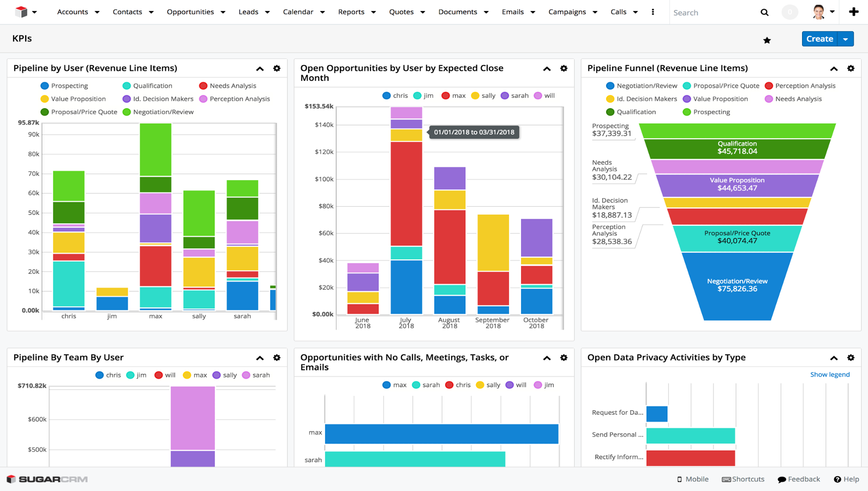
Task: Open the notifications counter icon
Action: click(x=789, y=12)
